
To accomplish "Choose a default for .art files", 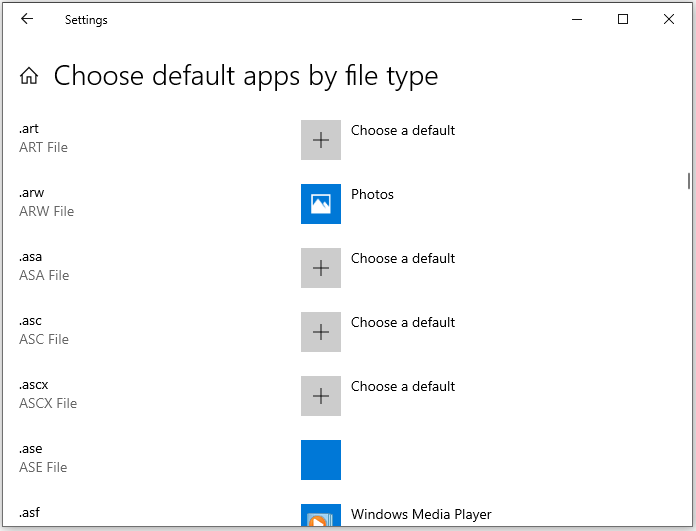I will click(x=403, y=131).
